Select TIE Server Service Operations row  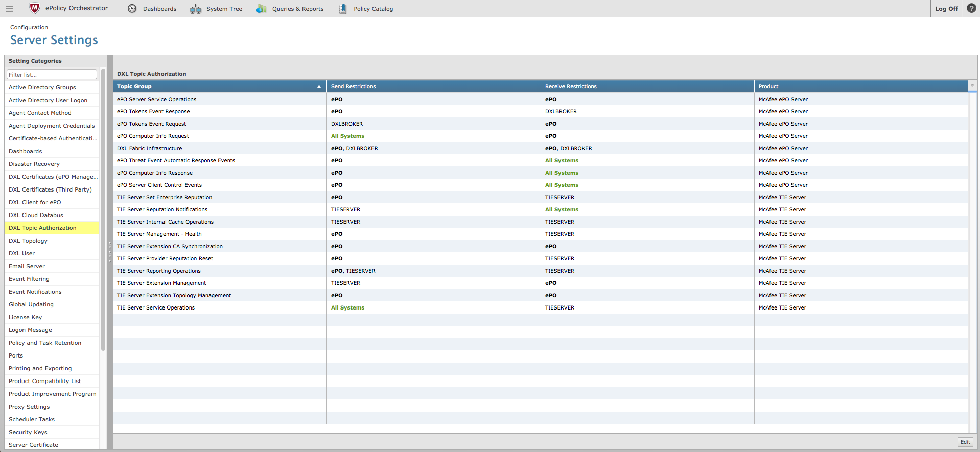(540, 307)
